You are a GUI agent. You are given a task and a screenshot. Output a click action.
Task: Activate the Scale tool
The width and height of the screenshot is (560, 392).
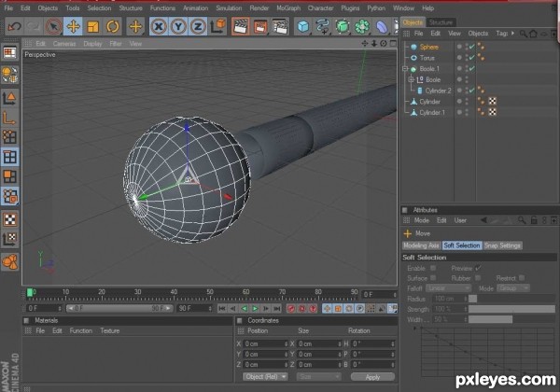(92, 26)
